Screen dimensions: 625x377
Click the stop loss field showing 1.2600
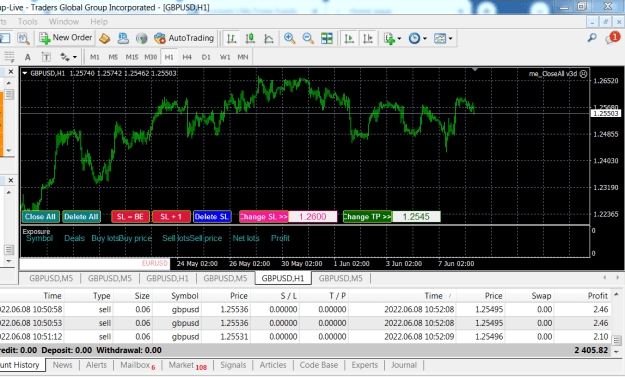click(x=313, y=217)
